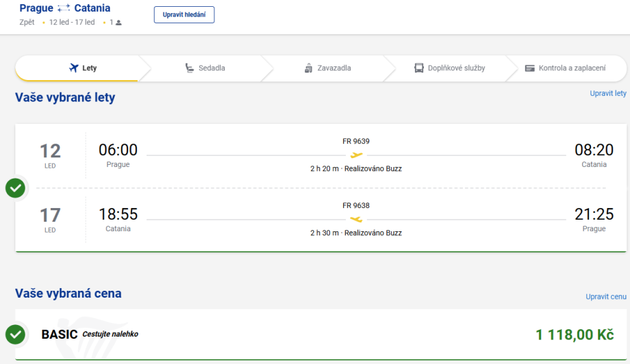Screen dimensions: 630x364
Task: Click the 1 118,00 Kč price
Action: coord(575,335)
